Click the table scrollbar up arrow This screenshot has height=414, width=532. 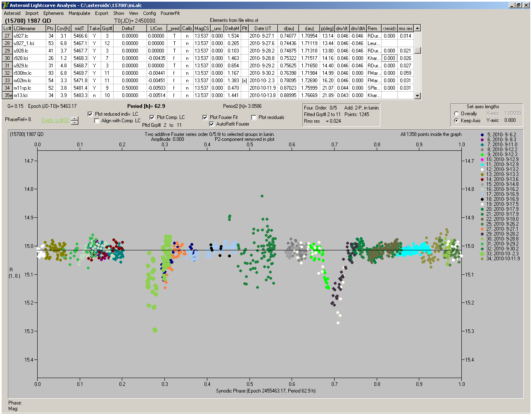[418, 28]
